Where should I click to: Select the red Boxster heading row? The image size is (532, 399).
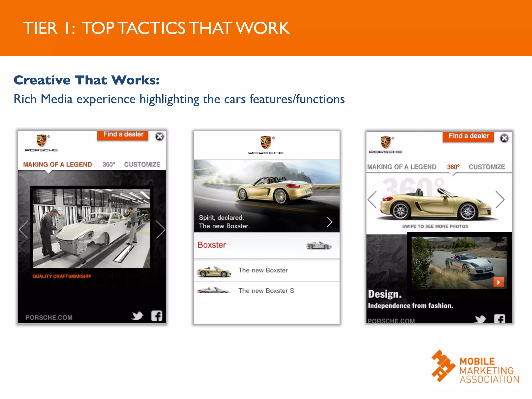pyautogui.click(x=267, y=245)
